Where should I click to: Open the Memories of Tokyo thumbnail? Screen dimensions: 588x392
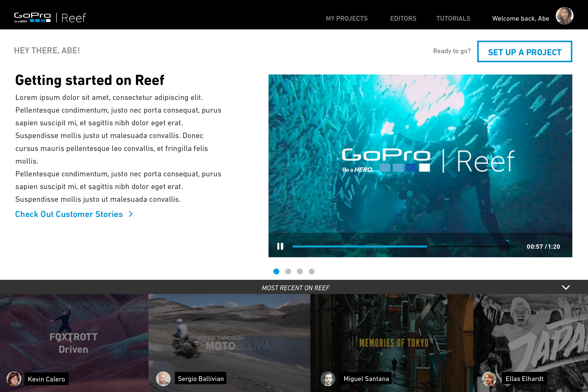[x=392, y=343]
